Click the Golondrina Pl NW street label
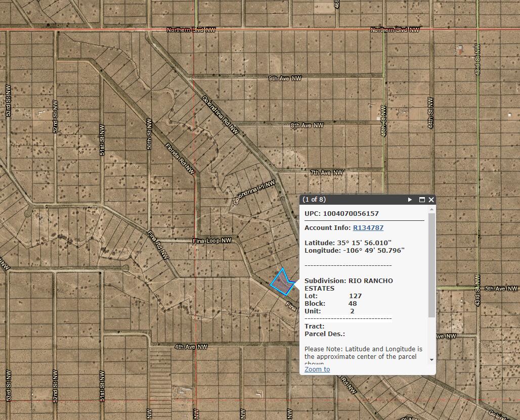Screen dimensions: 520x420 (254, 193)
